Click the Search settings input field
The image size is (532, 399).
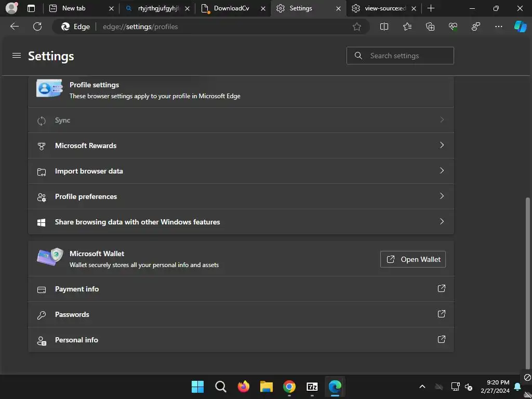coord(400,56)
